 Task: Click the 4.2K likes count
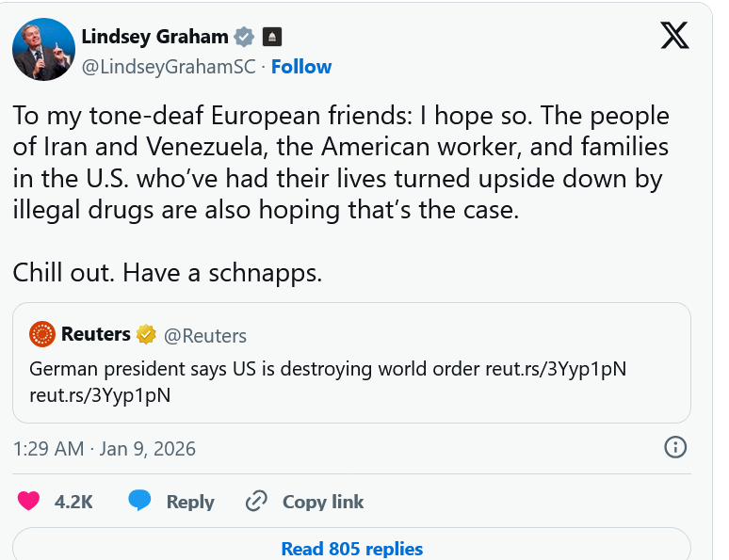pos(73,502)
